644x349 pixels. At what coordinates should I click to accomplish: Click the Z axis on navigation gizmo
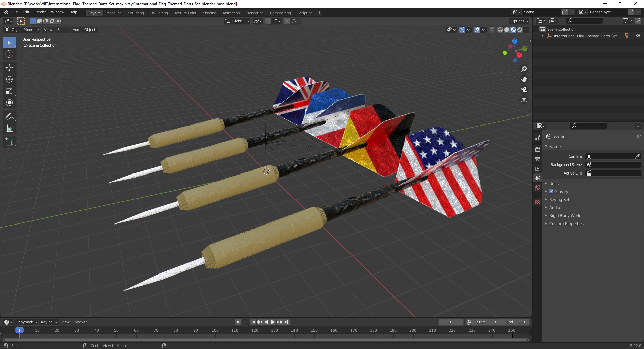pyautogui.click(x=515, y=41)
